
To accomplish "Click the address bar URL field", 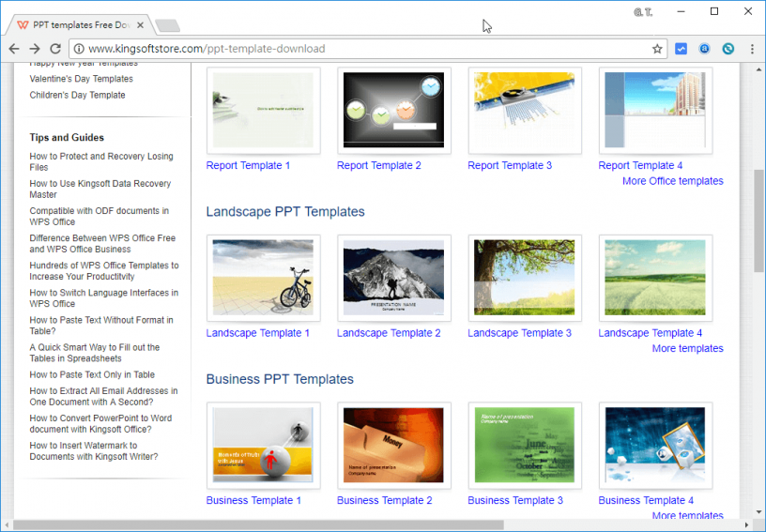I will click(369, 49).
